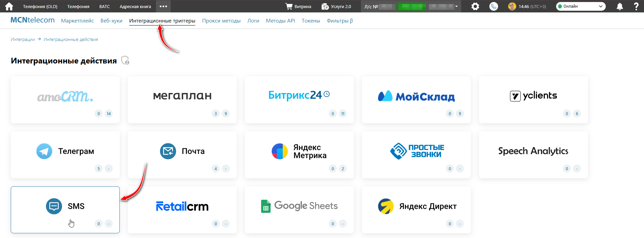Image resolution: width=644 pixels, height=238 pixels.
Task: Click the phone call icon
Action: (494, 6)
